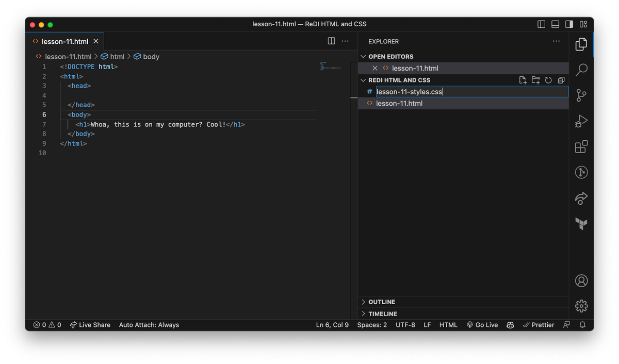The height and width of the screenshot is (364, 619).
Task: Refresh the explorer file list
Action: 548,80
